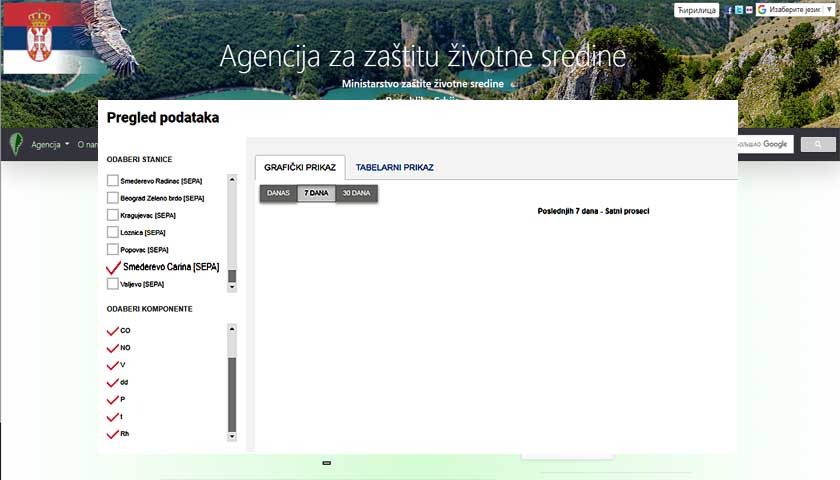840x480 pixels.
Task: Open the Google translate language dropdown
Action: (x=795, y=10)
